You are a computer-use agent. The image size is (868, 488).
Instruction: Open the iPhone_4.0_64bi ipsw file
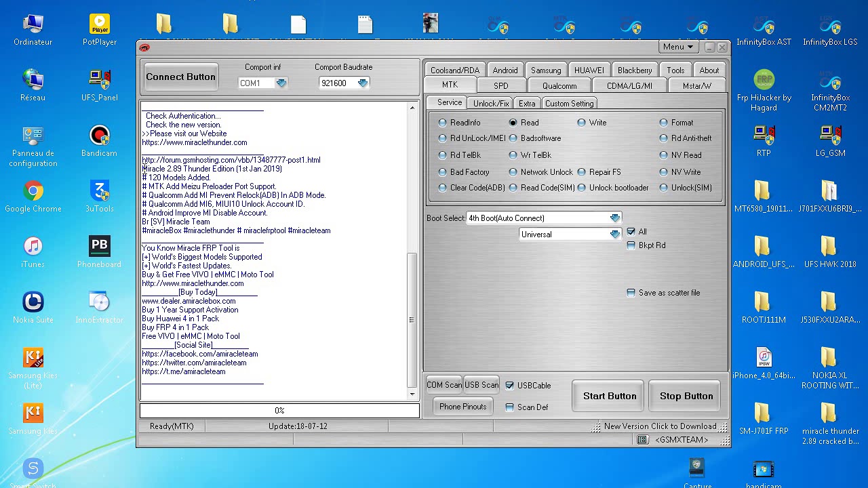point(764,364)
